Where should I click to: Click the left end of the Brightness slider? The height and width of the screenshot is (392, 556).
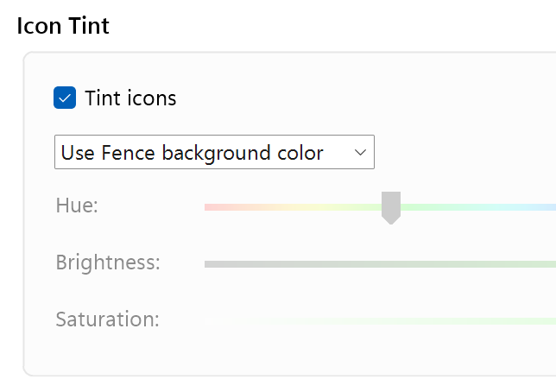tap(208, 263)
